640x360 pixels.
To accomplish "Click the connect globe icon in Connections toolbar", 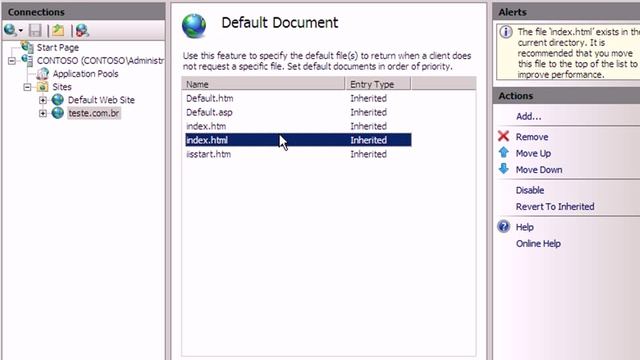I will click(x=10, y=30).
